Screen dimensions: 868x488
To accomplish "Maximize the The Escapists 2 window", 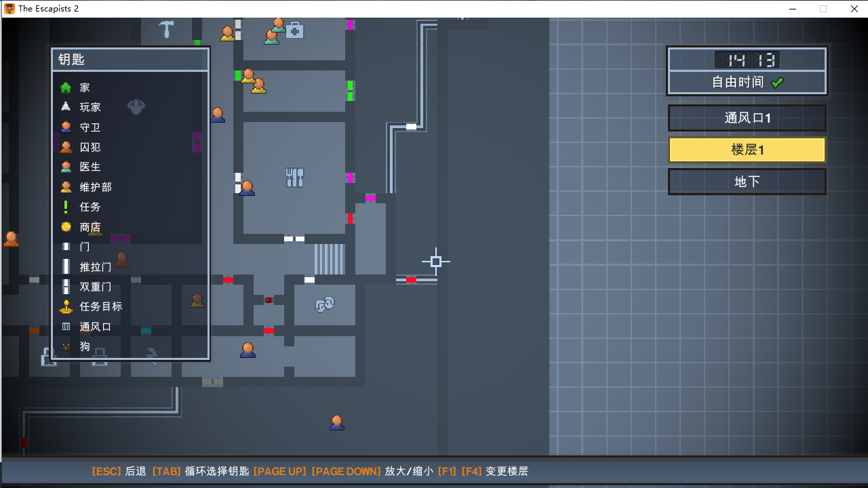I will [x=823, y=9].
